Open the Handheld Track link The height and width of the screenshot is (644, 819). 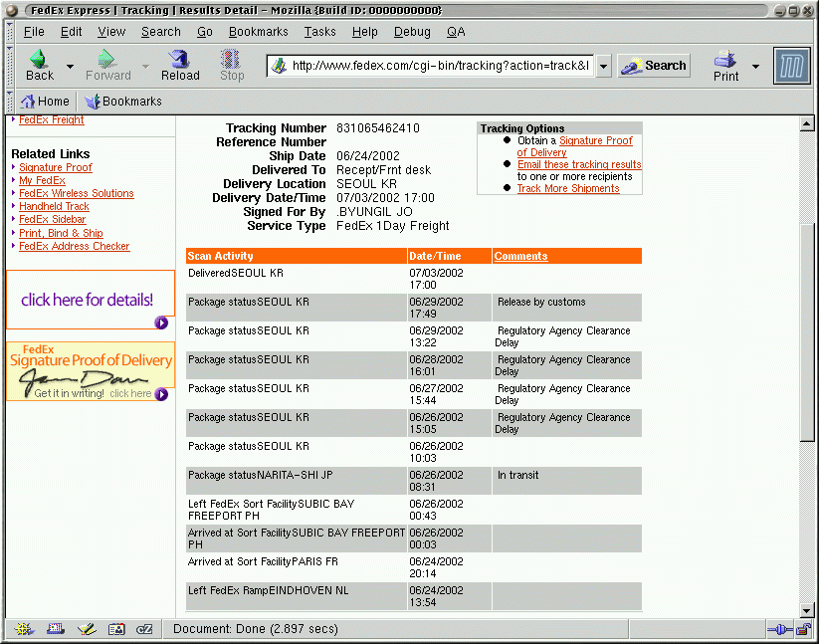[54, 207]
